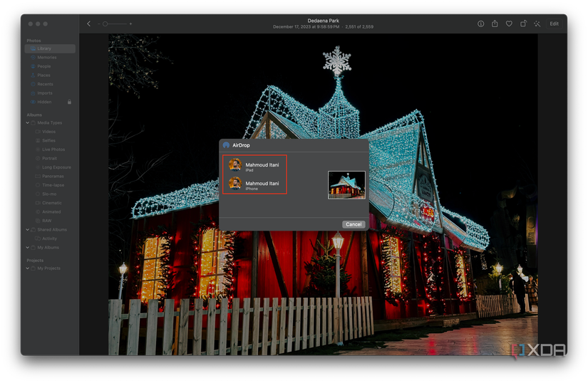Favorite the photo with heart icon
Image resolution: width=588 pixels, height=383 pixels.
(509, 23)
